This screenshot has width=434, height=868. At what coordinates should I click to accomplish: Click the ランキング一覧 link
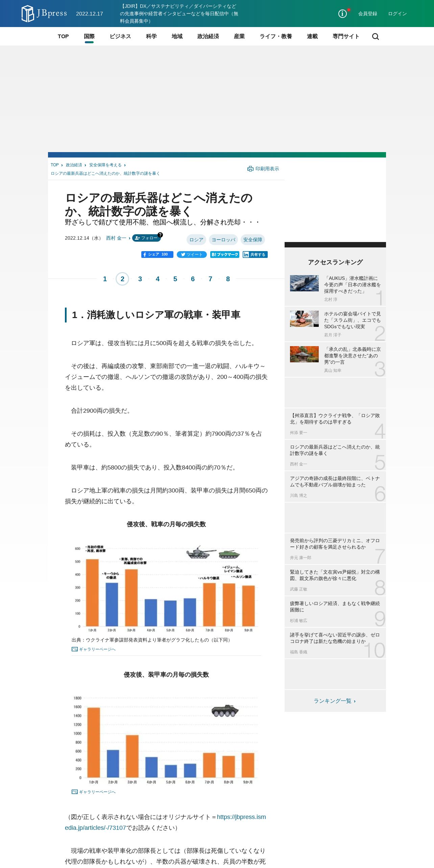click(x=335, y=701)
